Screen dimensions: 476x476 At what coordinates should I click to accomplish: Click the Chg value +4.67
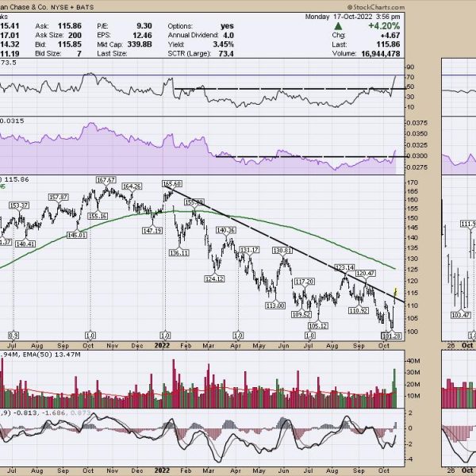(390, 35)
